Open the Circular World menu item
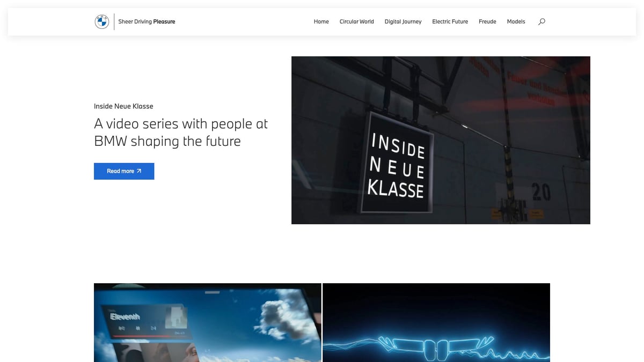The height and width of the screenshot is (362, 644). coord(357,21)
